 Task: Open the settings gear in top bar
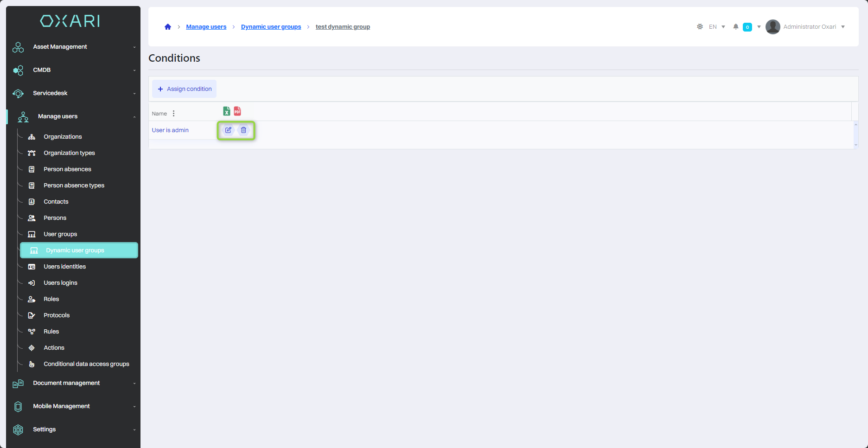tap(700, 27)
